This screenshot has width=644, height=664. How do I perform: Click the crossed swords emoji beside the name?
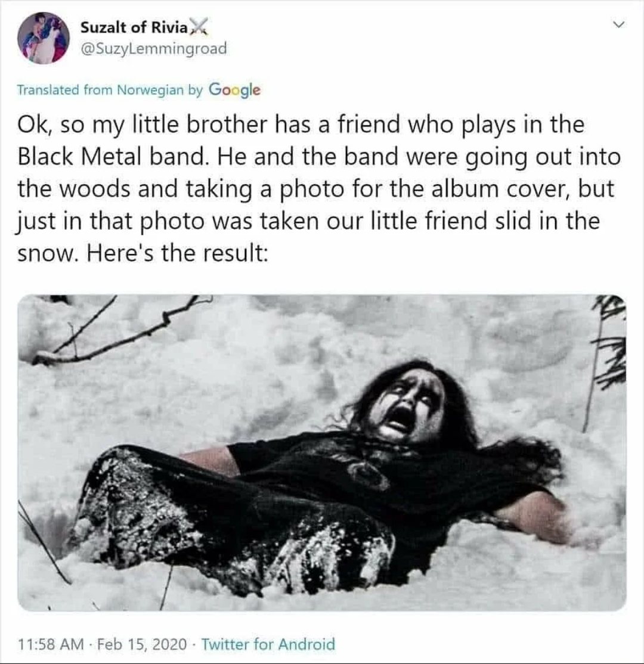199,27
